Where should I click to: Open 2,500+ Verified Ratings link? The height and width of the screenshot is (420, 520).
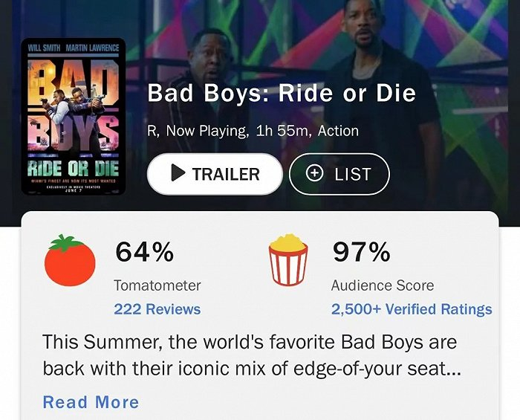(412, 309)
